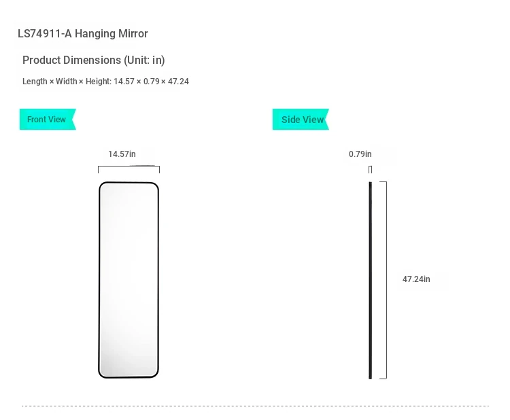The image size is (510, 420).
Task: Click the 14.57in width label
Action: coord(122,154)
